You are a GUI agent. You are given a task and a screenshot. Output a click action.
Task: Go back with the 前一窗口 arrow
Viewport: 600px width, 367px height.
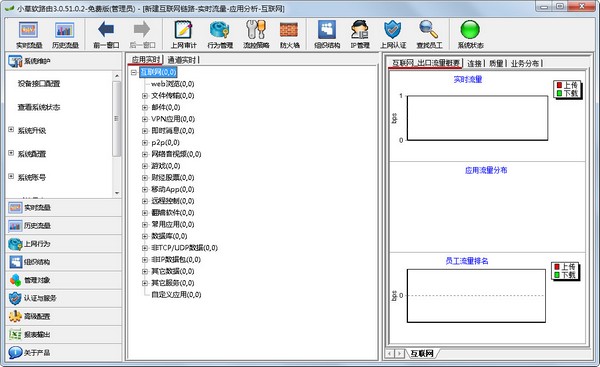106,35
